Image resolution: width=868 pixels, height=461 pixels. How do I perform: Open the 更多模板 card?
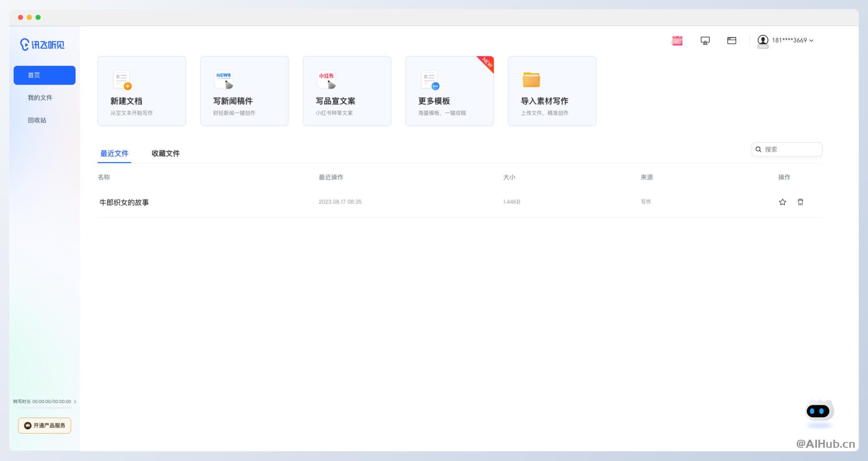click(x=449, y=91)
